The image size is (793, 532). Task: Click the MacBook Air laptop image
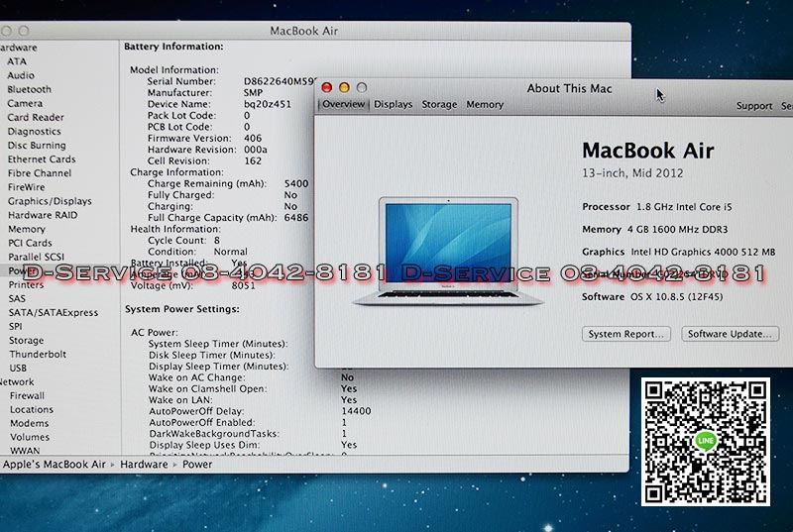click(x=448, y=251)
